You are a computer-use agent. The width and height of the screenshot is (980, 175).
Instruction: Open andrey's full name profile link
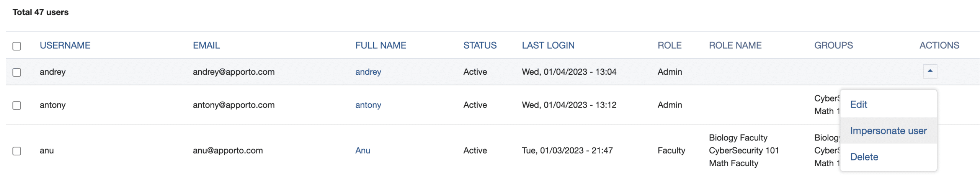(368, 72)
